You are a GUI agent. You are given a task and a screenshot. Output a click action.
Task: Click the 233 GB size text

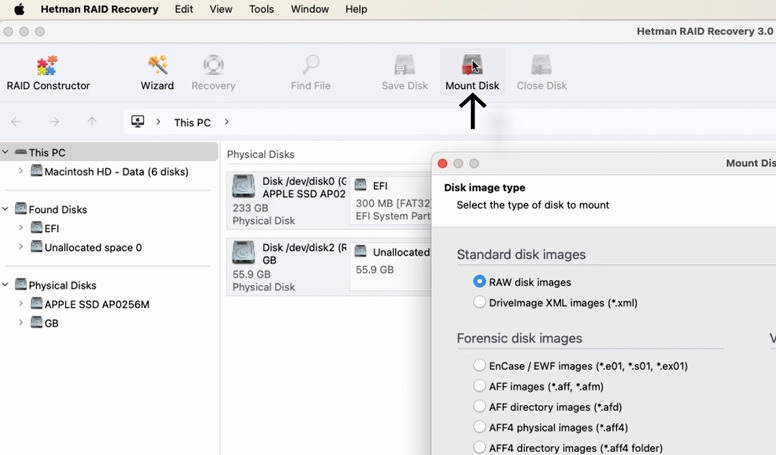250,208
